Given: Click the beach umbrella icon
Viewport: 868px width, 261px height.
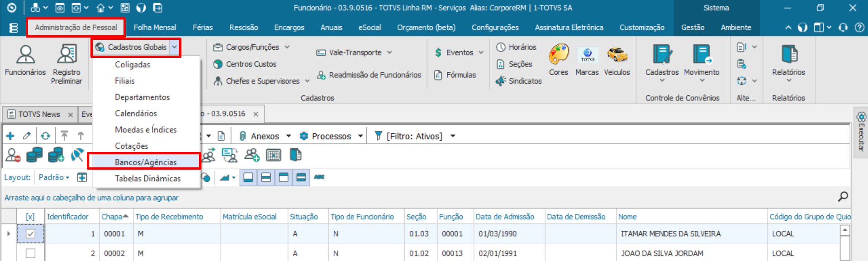Looking at the screenshot, I should tap(77, 155).
